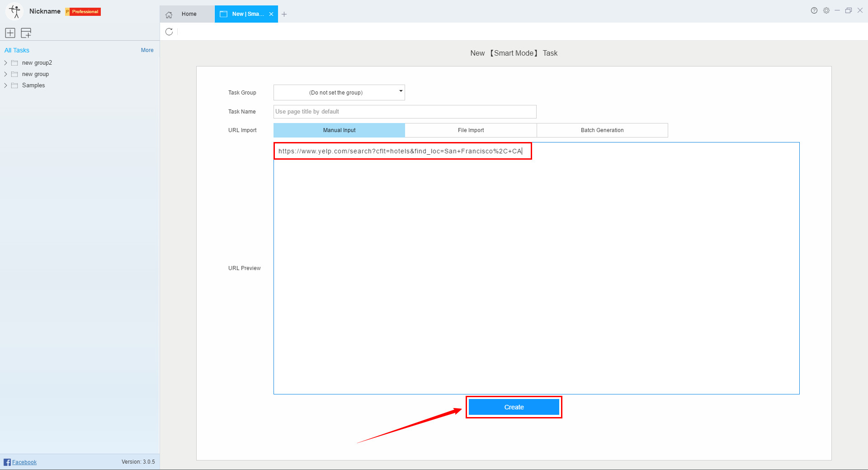The height and width of the screenshot is (470, 868).
Task: Switch to Batch Generation tab
Action: 602,130
